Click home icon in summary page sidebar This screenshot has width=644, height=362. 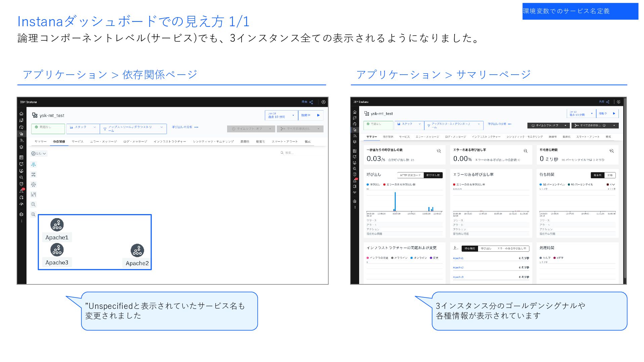[355, 112]
